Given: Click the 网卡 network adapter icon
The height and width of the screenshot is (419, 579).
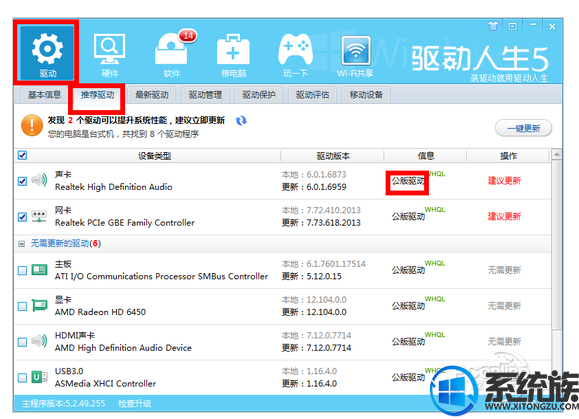Looking at the screenshot, I should coord(39,217).
